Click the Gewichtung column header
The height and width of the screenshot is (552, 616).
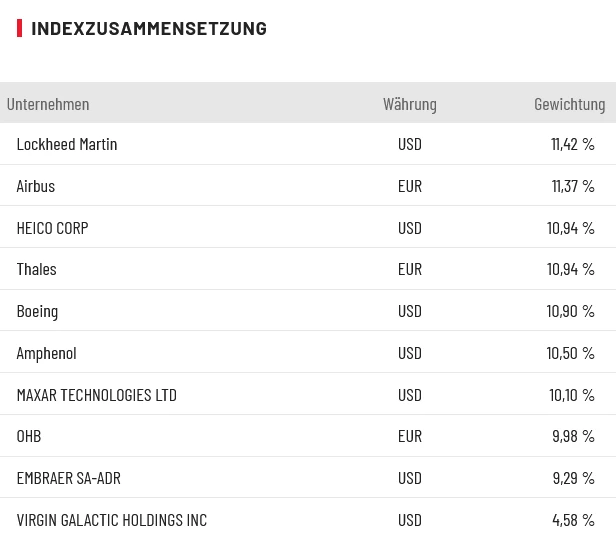569,104
